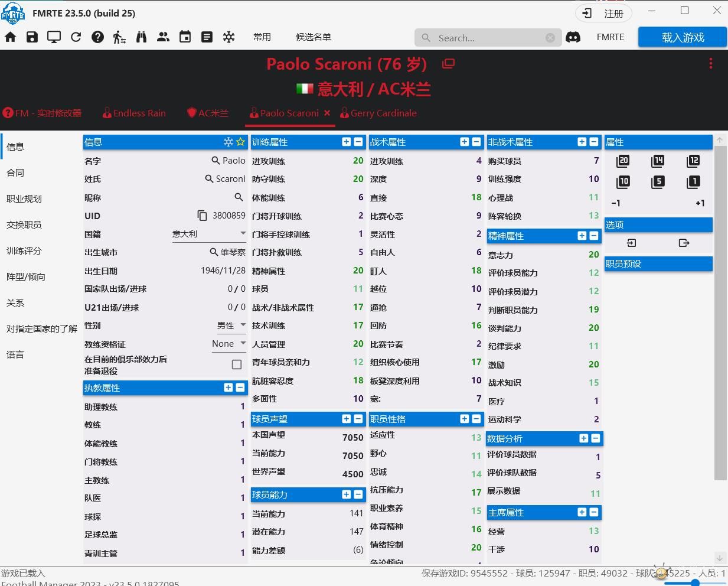Click plus button on 球员声望 panel
The image size is (728, 586).
pyautogui.click(x=347, y=419)
